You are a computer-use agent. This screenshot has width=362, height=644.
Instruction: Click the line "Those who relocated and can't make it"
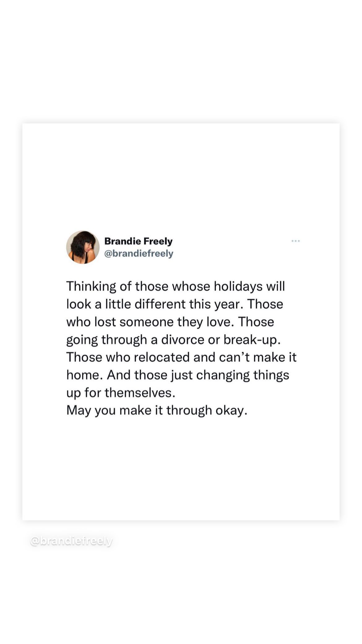(x=181, y=357)
